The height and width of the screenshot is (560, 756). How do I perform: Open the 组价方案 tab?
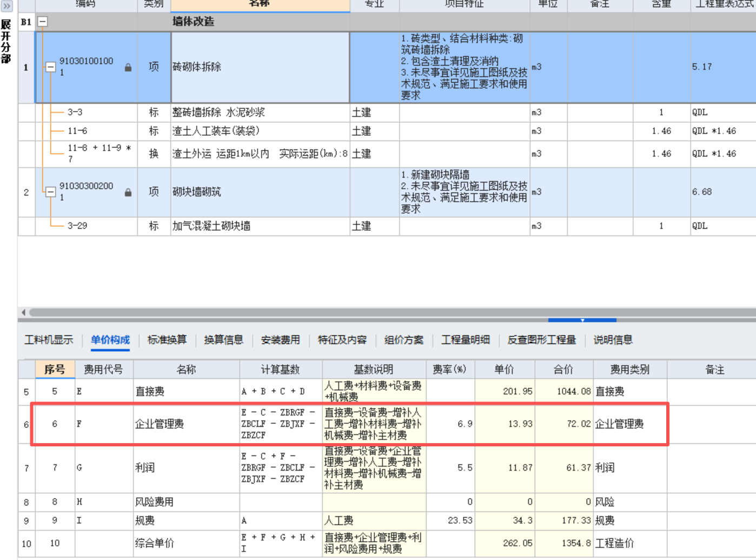point(403,340)
